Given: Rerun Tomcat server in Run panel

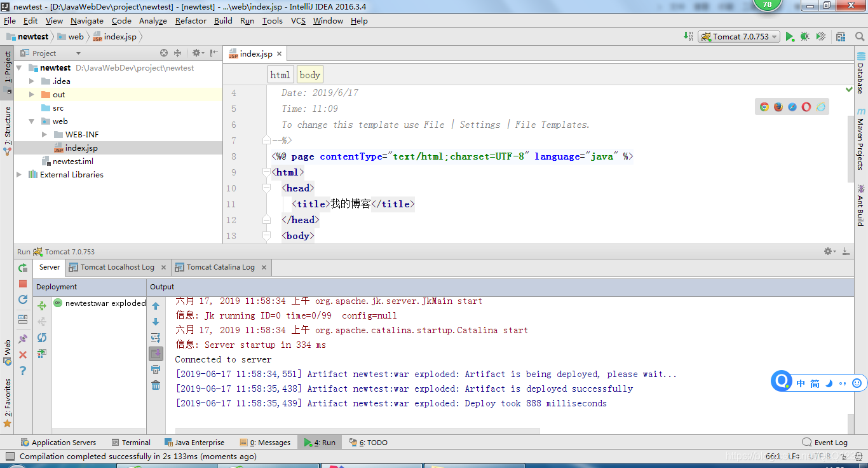Looking at the screenshot, I should pos(23,268).
